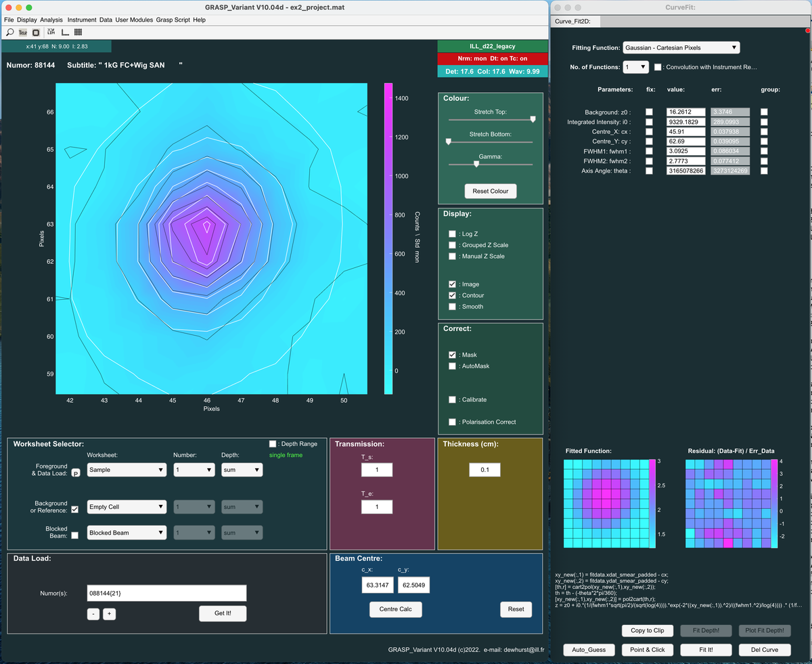Click the P button beside Foreground
This screenshot has height=664, width=812.
[76, 473]
